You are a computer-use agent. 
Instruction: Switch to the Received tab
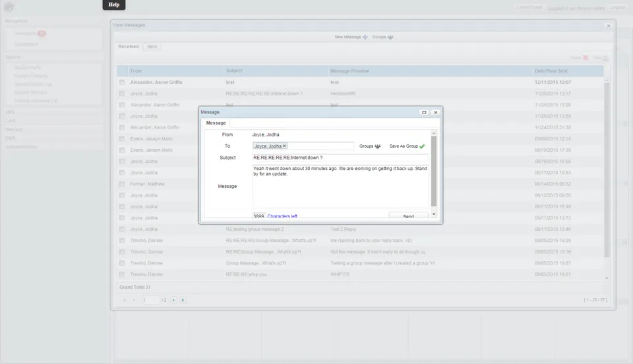129,47
